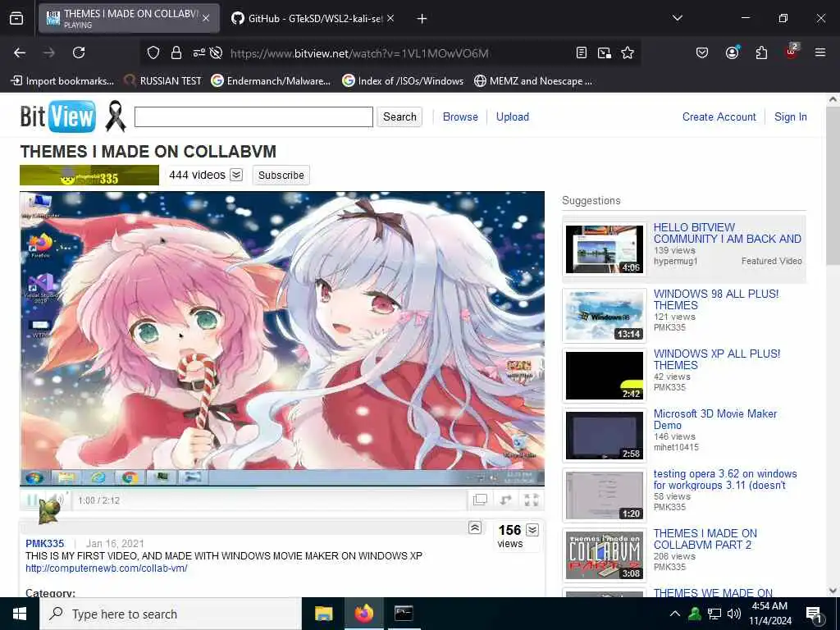
Task: Open the terminal icon in taskbar
Action: pyautogui.click(x=404, y=614)
